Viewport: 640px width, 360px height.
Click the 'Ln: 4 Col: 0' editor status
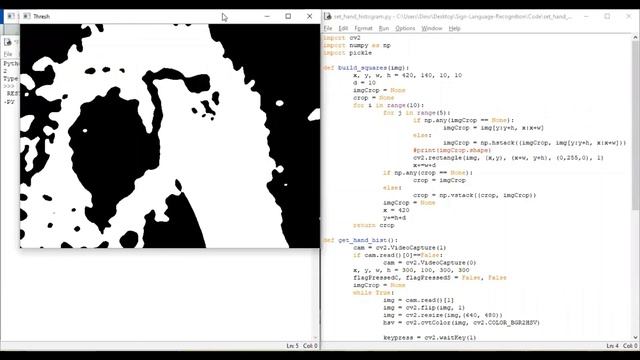[622, 346]
